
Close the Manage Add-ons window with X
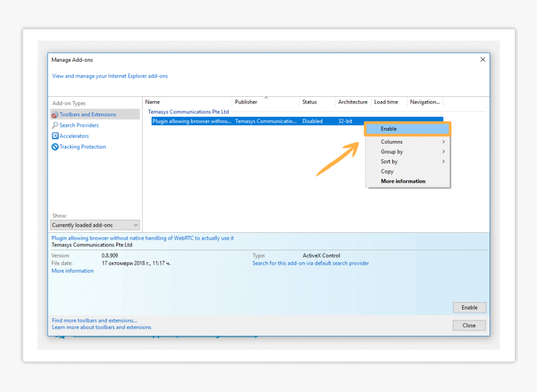(482, 60)
